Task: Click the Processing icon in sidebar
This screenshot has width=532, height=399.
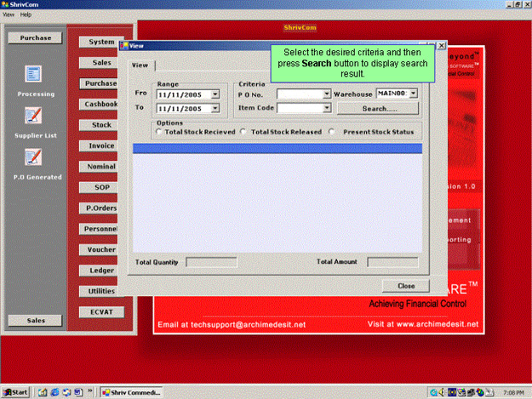Action: [x=34, y=75]
